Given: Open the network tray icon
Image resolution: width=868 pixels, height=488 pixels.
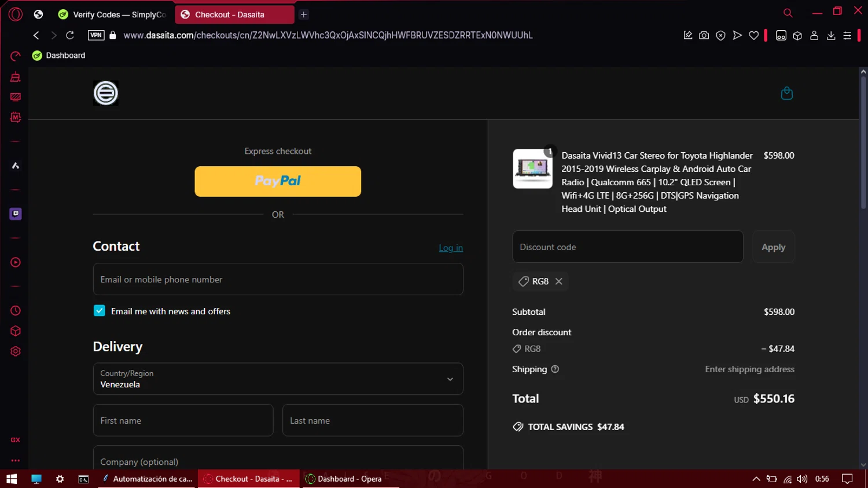Looking at the screenshot, I should tap(788, 479).
